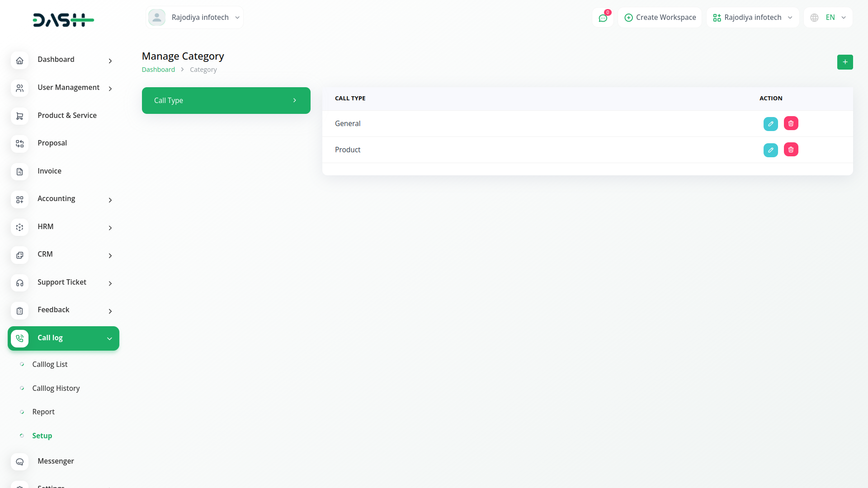Click the green add category button
The image size is (868, 488).
pyautogui.click(x=844, y=62)
